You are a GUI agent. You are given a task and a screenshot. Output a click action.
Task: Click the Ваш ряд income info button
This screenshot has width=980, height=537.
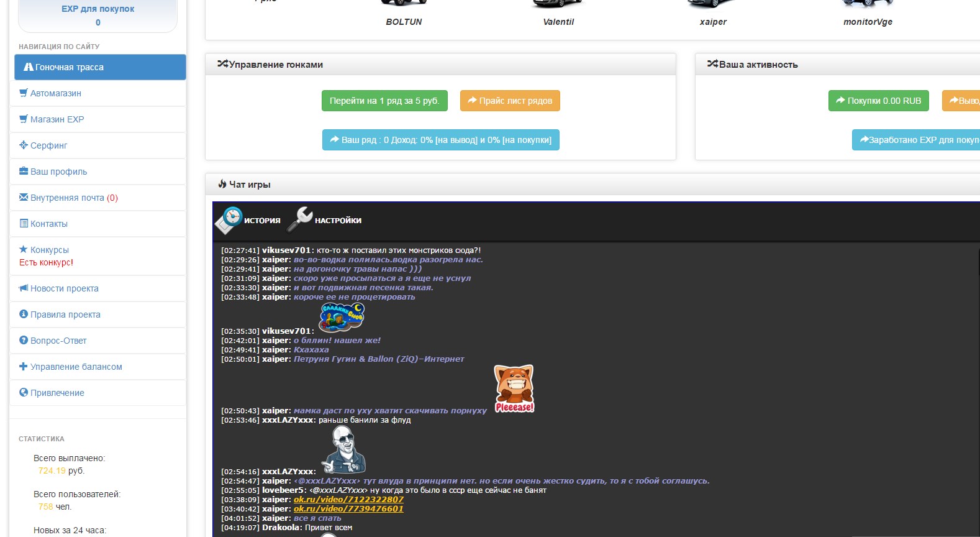click(x=440, y=140)
